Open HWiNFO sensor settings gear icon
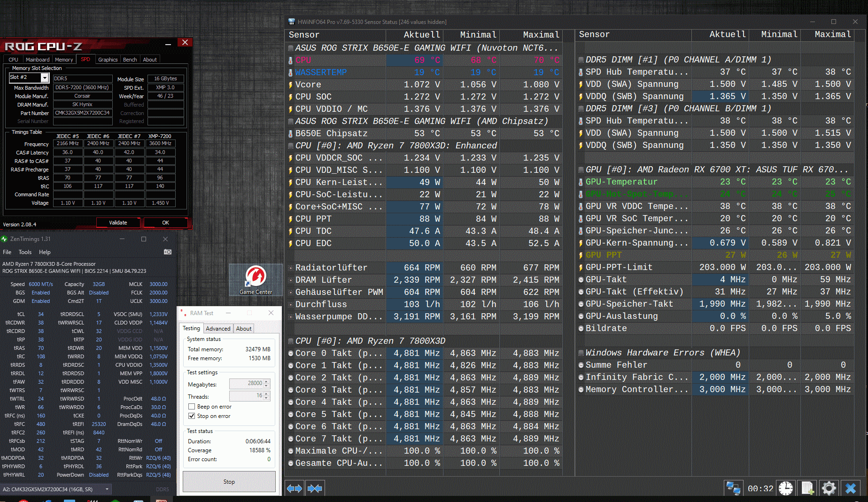Viewport: 868px width, 502px height. click(829, 488)
